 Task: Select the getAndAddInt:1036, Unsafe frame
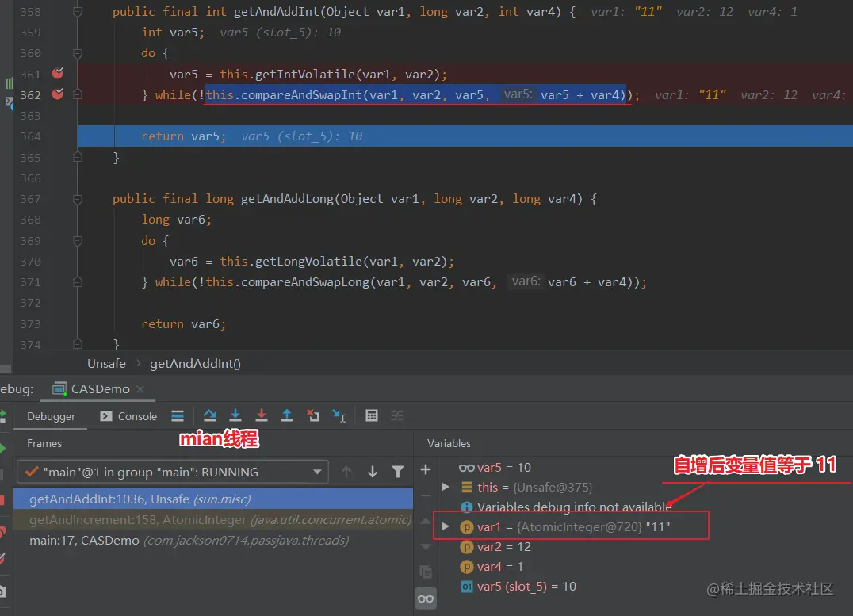213,499
